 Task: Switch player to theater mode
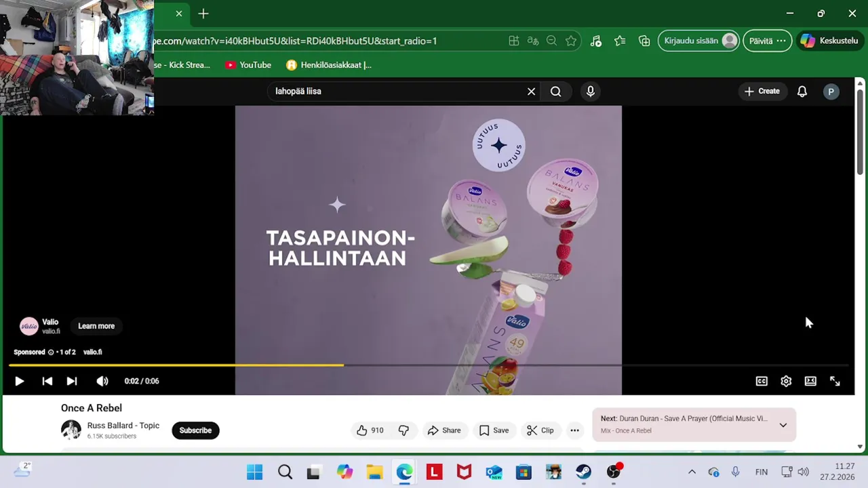point(810,381)
